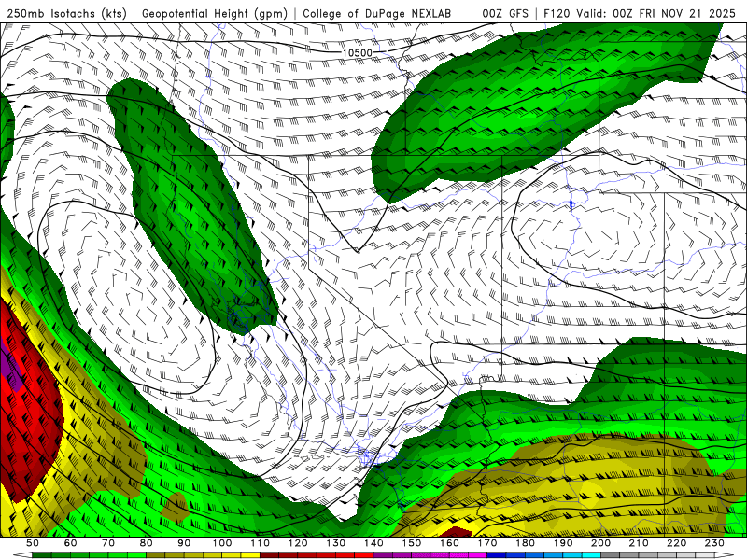This screenshot has height=560, width=747.
Task: Click the '10500' height contour label
Action: coord(358,52)
